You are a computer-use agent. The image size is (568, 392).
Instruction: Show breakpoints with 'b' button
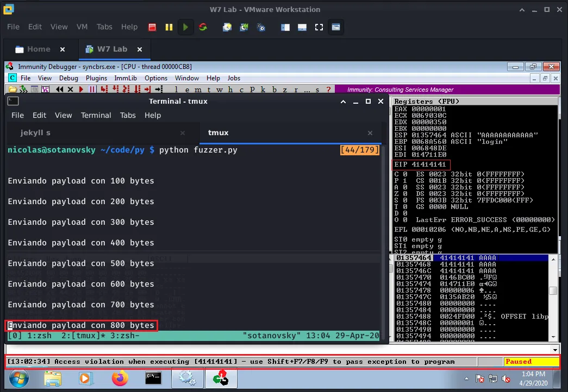pyautogui.click(x=274, y=90)
